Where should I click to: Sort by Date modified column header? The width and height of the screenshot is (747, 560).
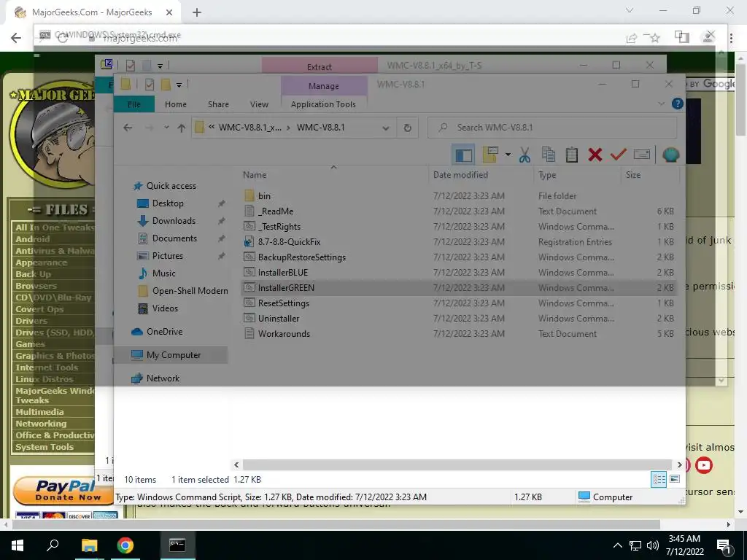coord(461,175)
